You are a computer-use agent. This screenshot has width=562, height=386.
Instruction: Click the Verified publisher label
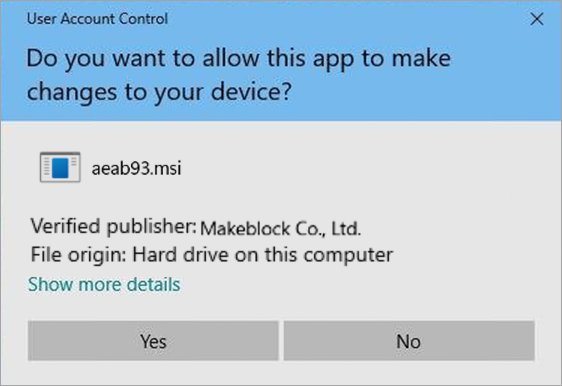113,227
